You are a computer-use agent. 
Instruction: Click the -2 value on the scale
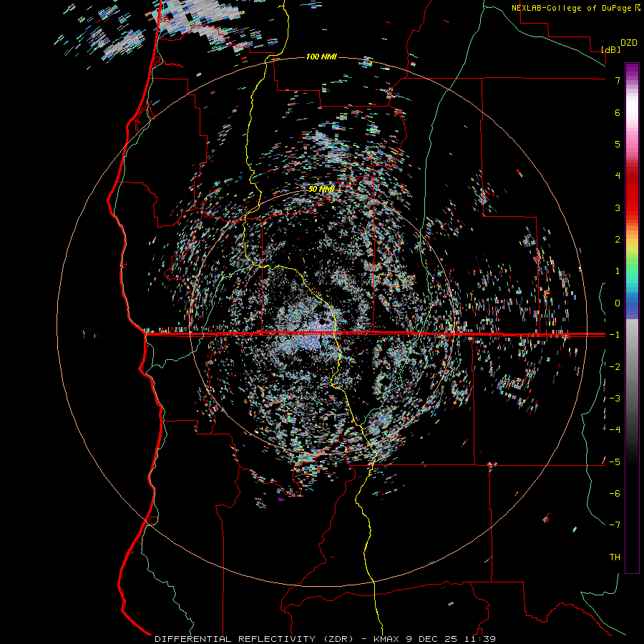coord(615,367)
